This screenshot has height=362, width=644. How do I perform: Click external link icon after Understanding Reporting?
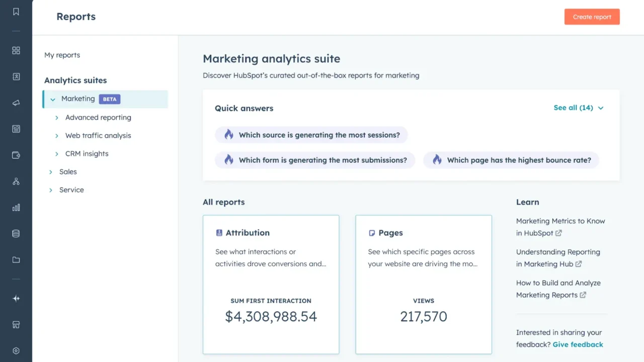(x=579, y=264)
